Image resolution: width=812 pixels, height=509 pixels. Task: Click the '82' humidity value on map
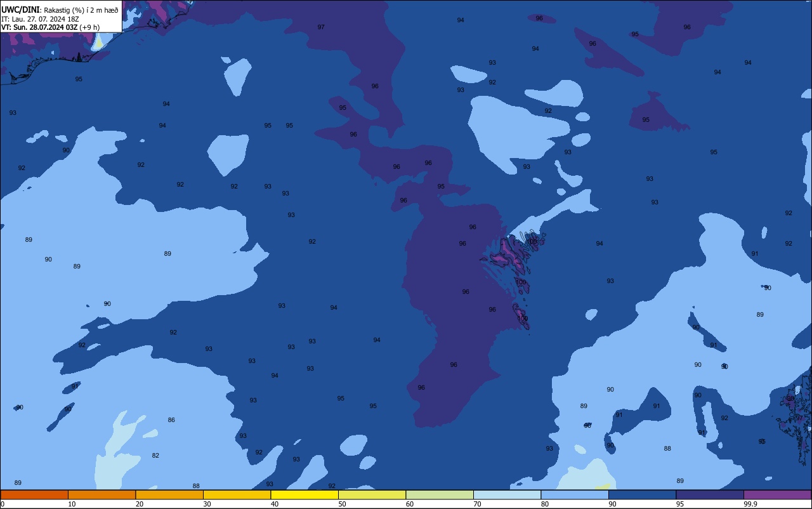point(155,456)
